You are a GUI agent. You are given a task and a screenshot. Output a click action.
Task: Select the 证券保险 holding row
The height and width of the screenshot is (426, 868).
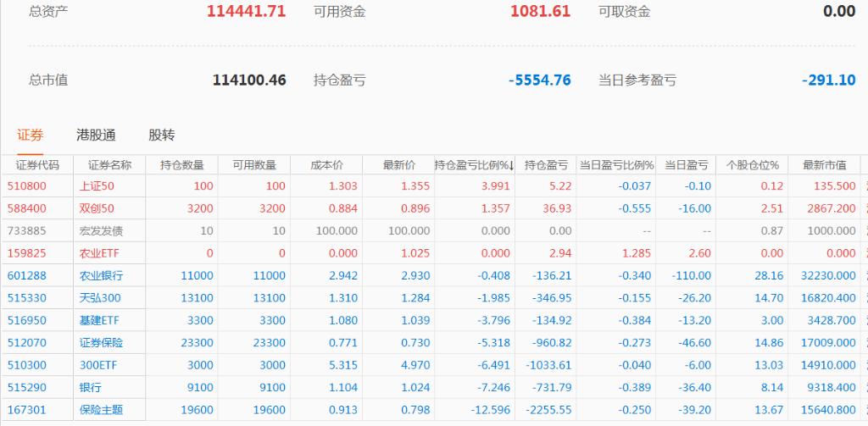pyautogui.click(x=101, y=342)
